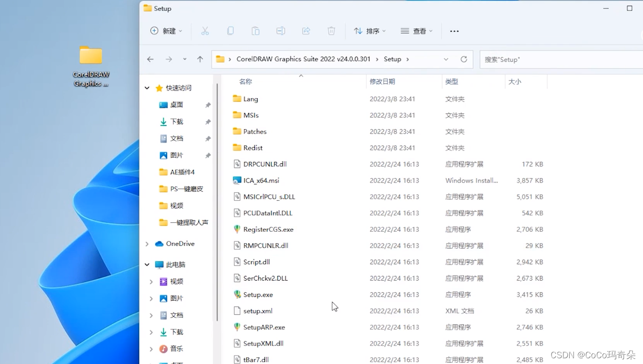643x364 pixels.
Task: Go forward with the right arrow
Action: click(169, 59)
